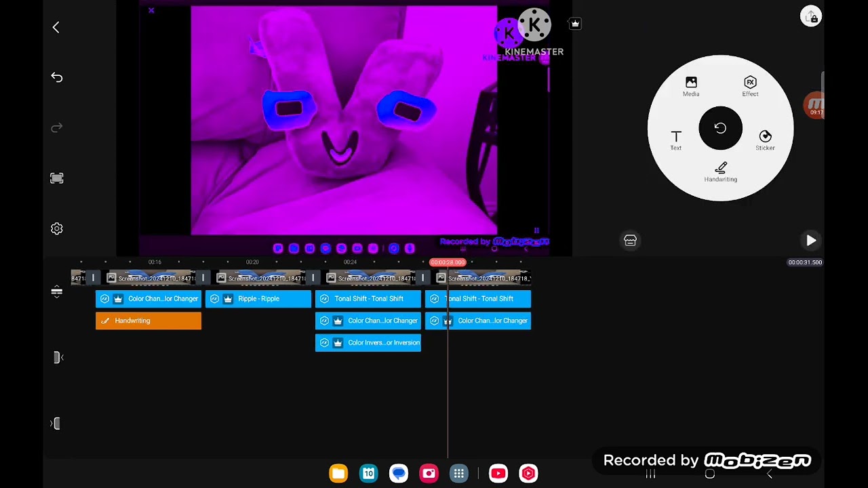Capture the current frame
The width and height of the screenshot is (868, 488).
coord(57,178)
